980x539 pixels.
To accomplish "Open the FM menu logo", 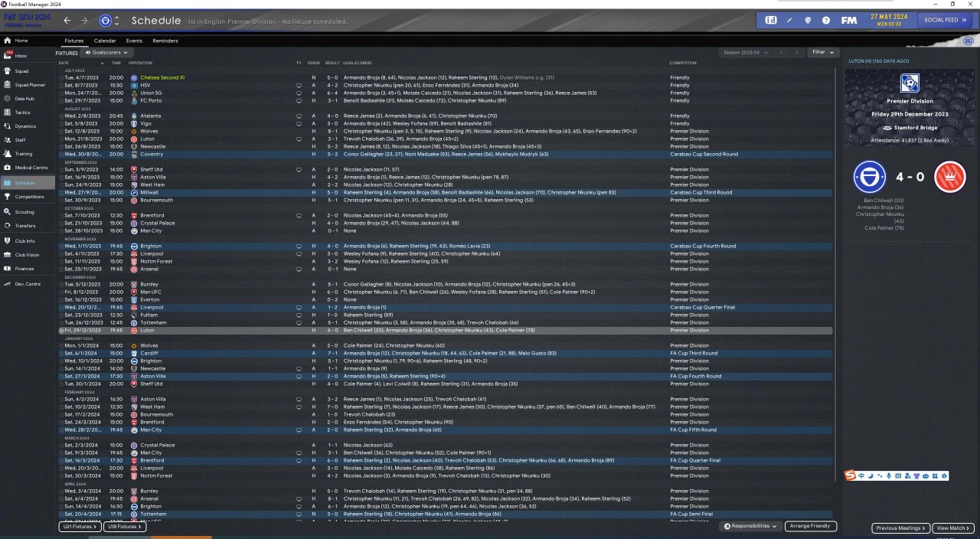I will click(848, 19).
